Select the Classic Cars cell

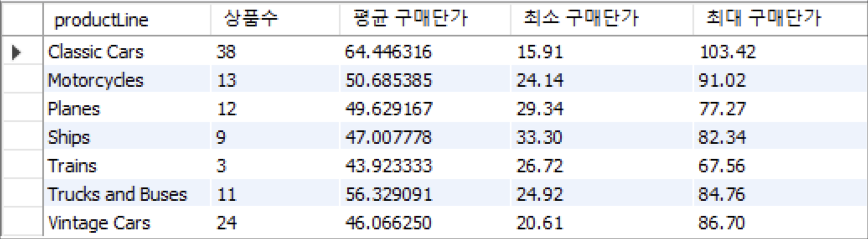[x=127, y=52]
